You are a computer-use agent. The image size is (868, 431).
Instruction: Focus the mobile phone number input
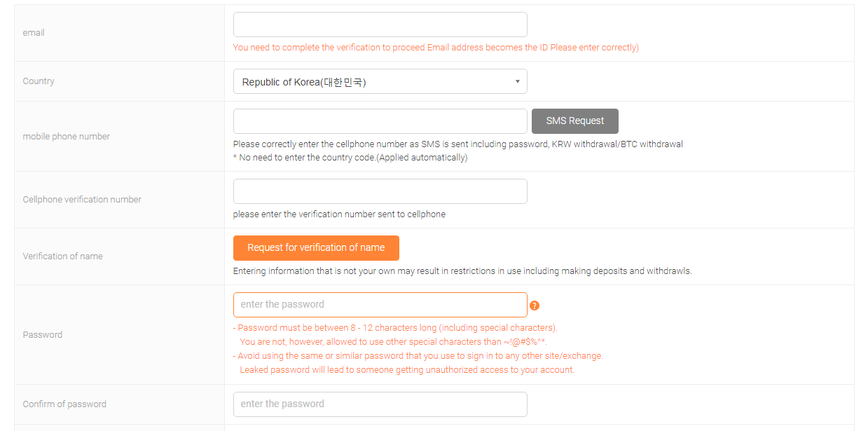pyautogui.click(x=380, y=121)
